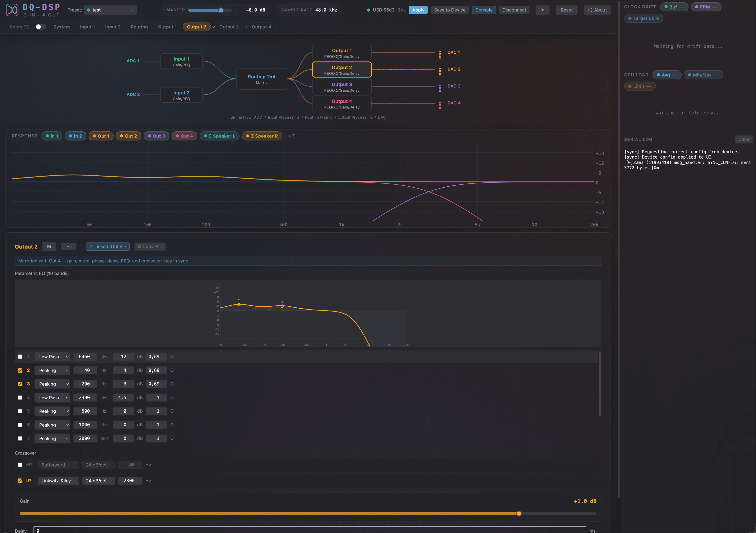Click the DAC 4 level meter
This screenshot has width=756, height=533.
pos(440,105)
